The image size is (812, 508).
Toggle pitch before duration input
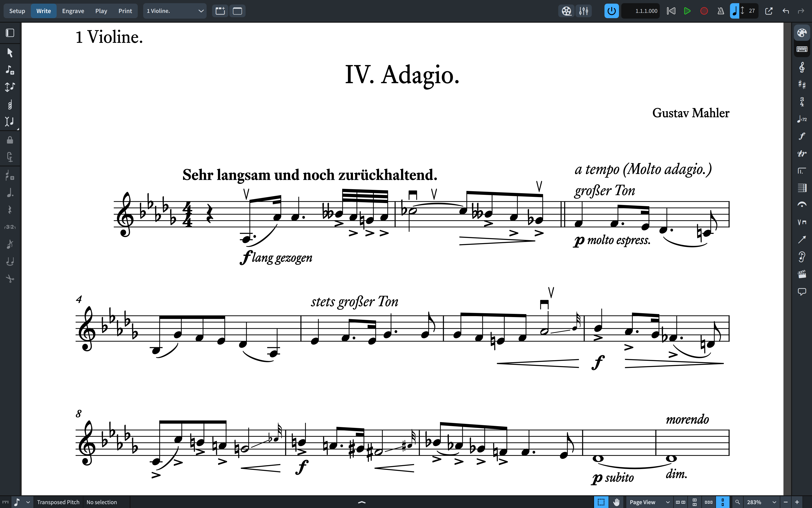(x=10, y=87)
